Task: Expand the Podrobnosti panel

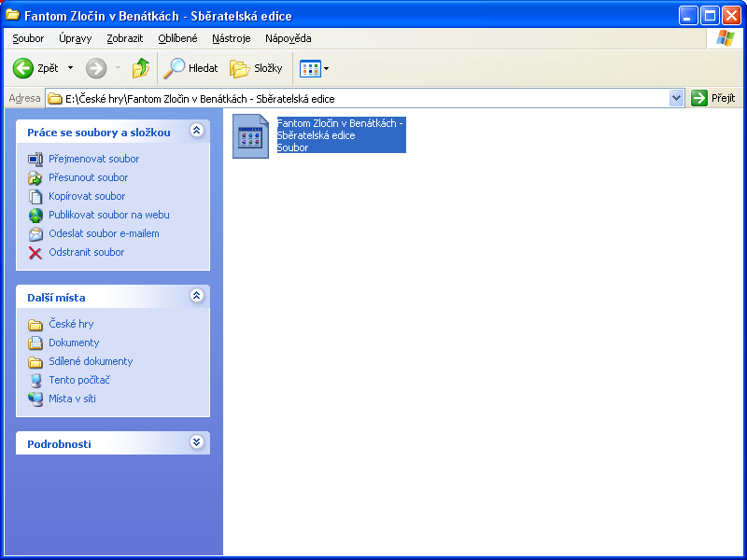Action: [x=197, y=441]
